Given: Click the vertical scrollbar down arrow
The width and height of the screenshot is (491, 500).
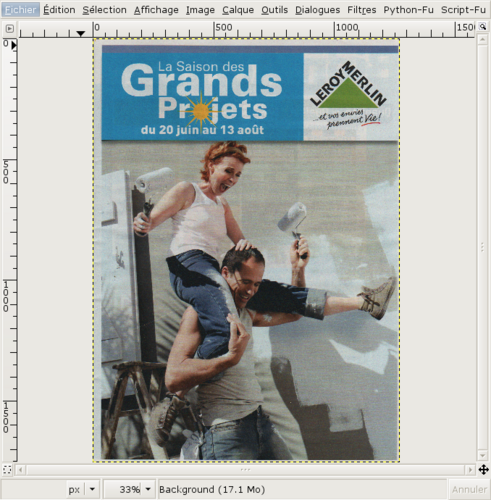Looking at the screenshot, I should [x=482, y=455].
